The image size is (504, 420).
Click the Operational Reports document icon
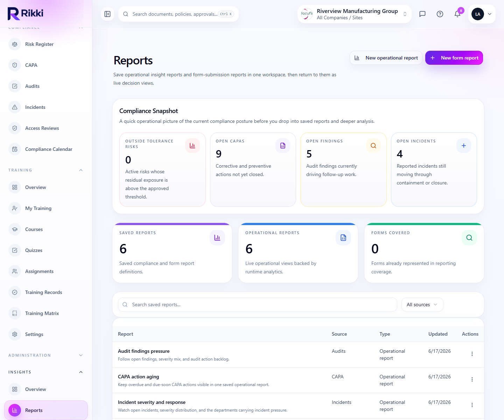coord(343,238)
